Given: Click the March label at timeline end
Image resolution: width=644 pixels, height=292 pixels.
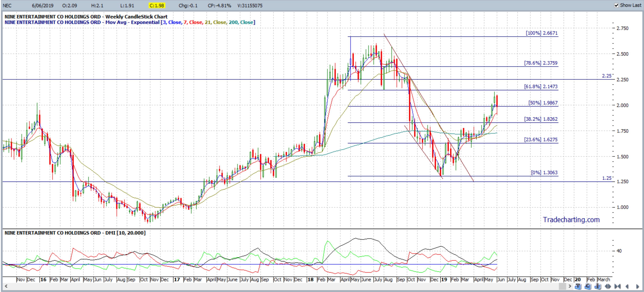Looking at the screenshot, I should [x=604, y=279].
